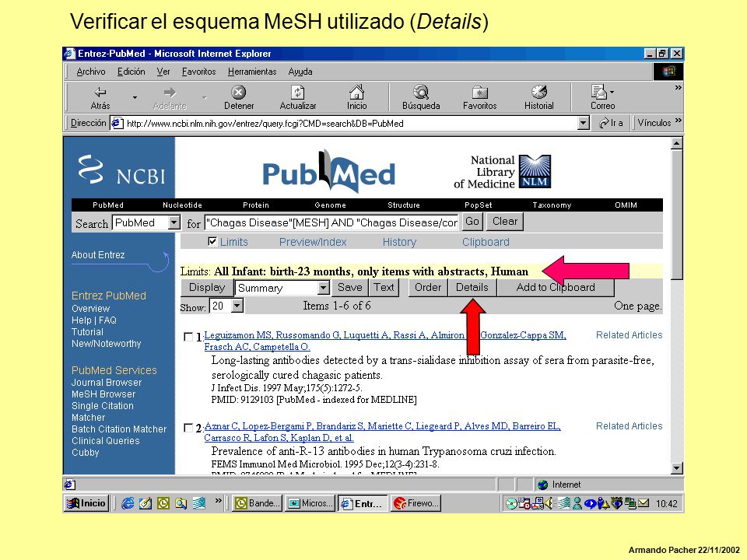Click the PubMed logo banner
The width and height of the screenshot is (747, 560).
[328, 173]
